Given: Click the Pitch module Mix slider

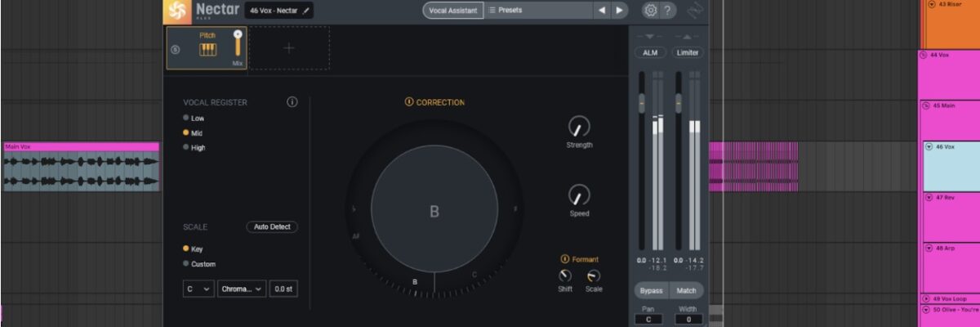Looking at the screenshot, I should 238,44.
